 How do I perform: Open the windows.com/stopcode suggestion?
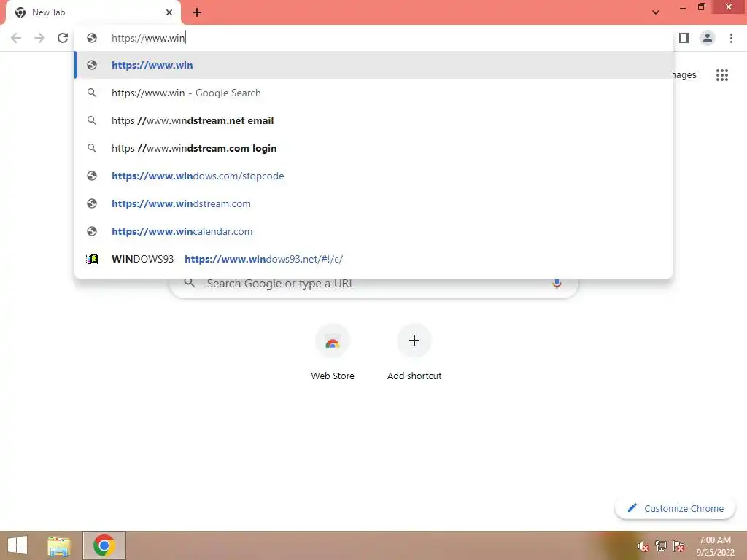(374, 176)
